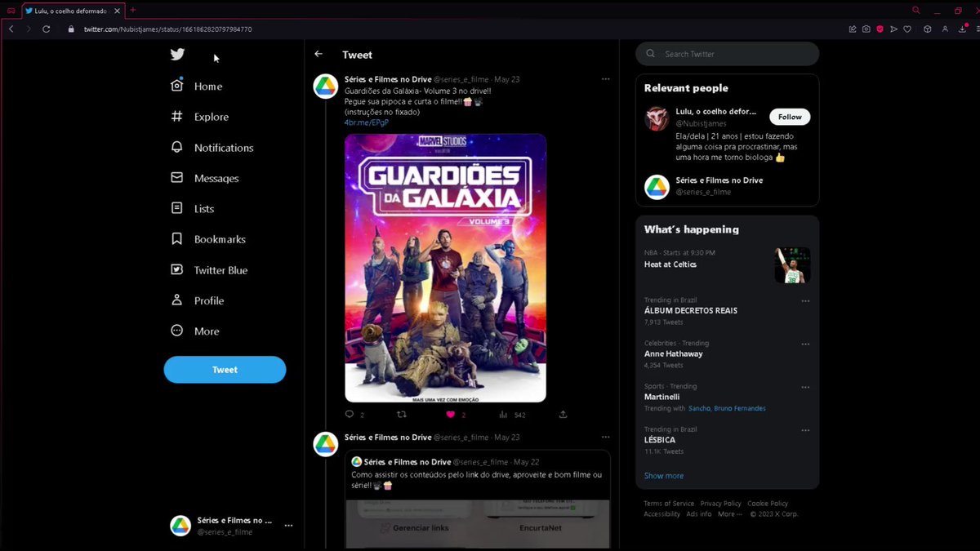Click the Search Twitter field

click(727, 54)
